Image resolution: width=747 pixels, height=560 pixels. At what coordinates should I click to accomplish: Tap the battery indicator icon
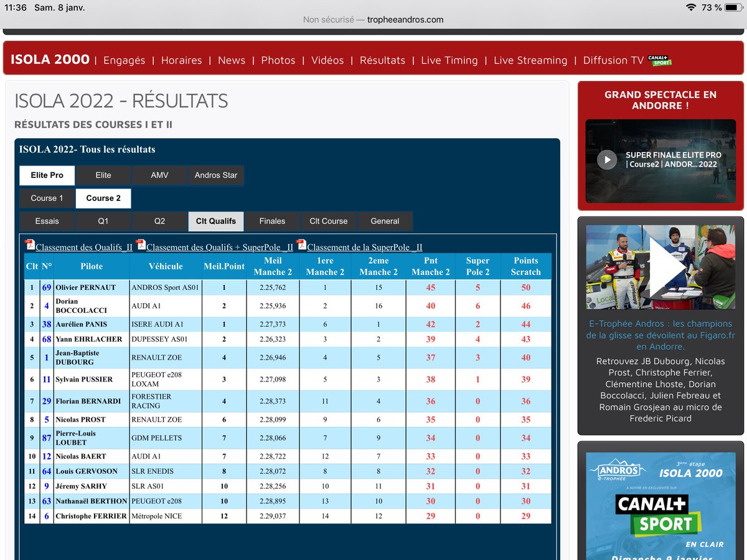coord(734,7)
